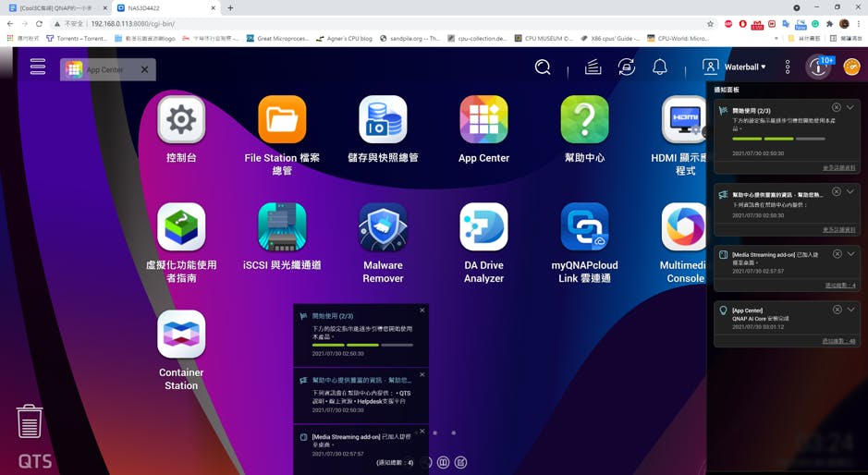Dismiss Media Streaming add-on notification in panel

coord(837,253)
